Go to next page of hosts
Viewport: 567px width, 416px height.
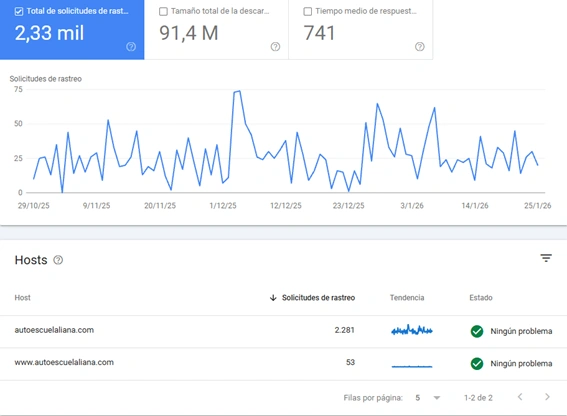click(547, 397)
